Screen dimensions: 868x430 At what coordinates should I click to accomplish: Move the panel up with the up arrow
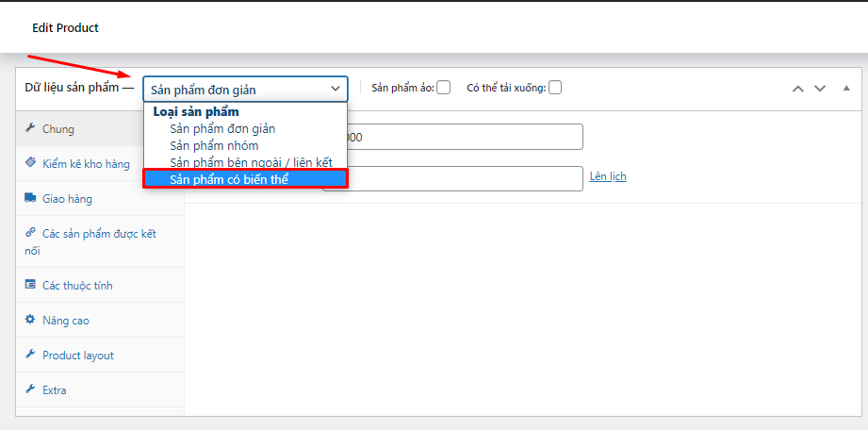point(797,89)
